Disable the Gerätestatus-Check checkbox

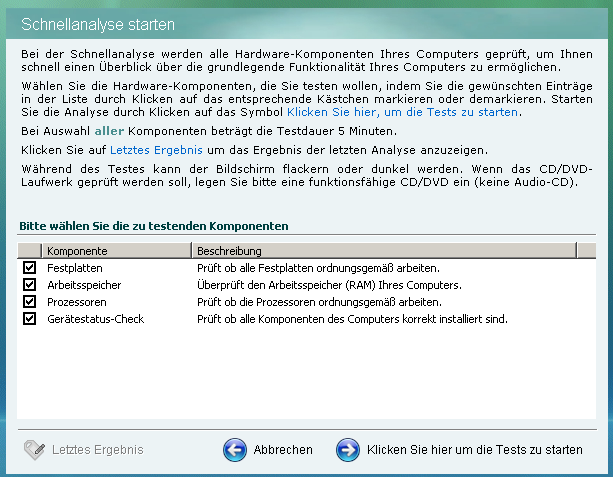click(x=29, y=319)
